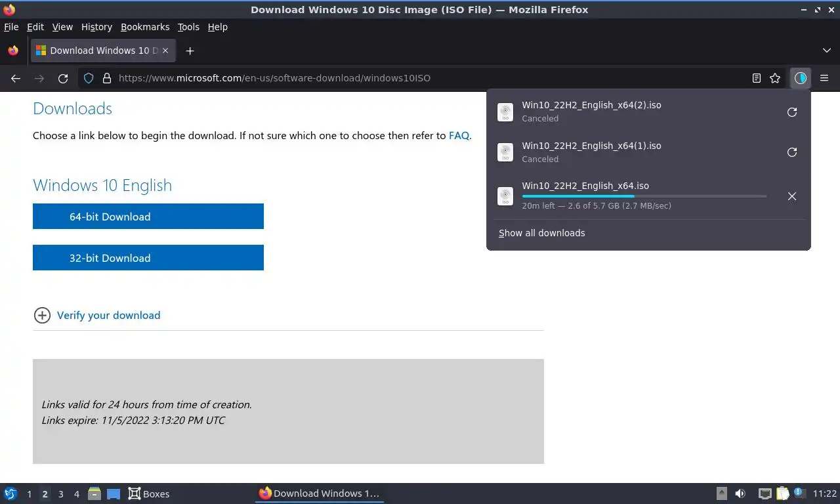Close the Download Windows 10 tab
This screenshot has height=504, width=840.
click(x=165, y=51)
